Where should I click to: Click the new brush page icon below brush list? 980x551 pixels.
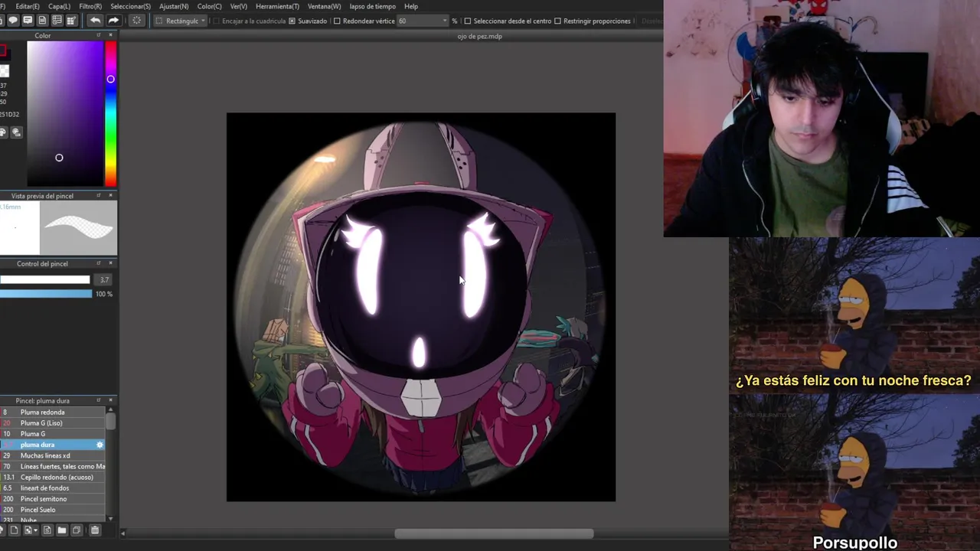[x=14, y=530]
